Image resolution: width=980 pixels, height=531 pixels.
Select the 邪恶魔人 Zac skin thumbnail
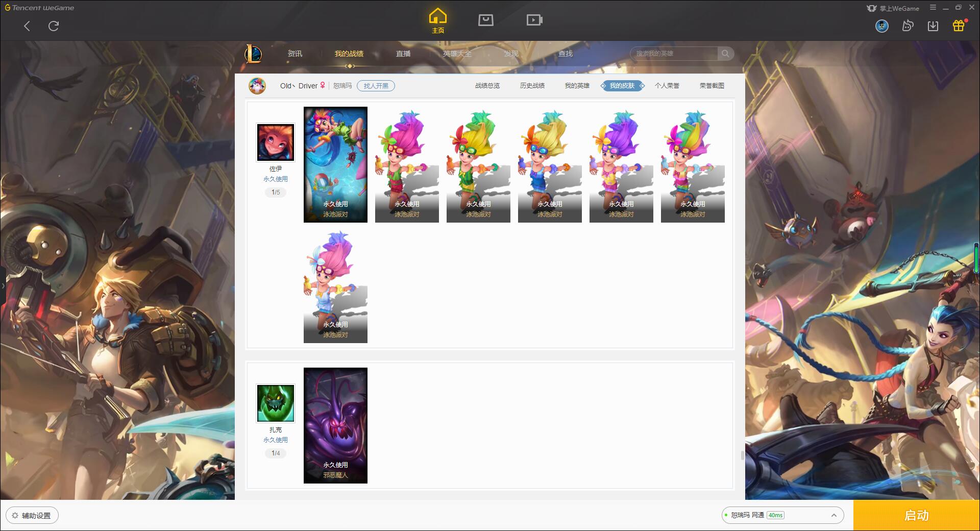[335, 425]
